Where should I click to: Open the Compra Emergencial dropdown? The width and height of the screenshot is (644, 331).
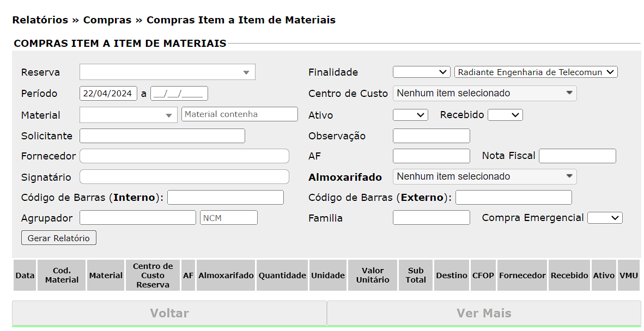click(605, 218)
